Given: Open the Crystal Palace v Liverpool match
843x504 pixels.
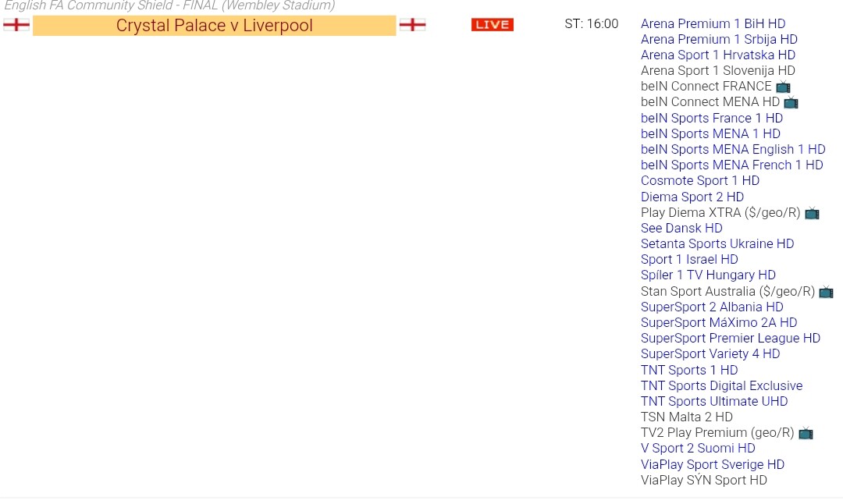Looking at the screenshot, I should pyautogui.click(x=214, y=26).
